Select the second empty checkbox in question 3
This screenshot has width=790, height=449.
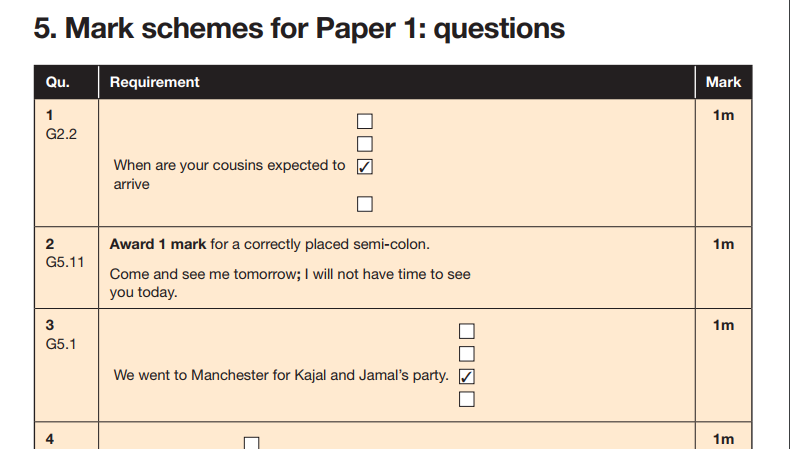[x=466, y=353]
